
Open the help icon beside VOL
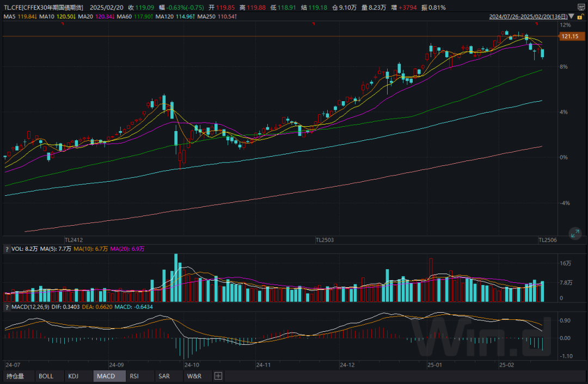click(x=7, y=249)
